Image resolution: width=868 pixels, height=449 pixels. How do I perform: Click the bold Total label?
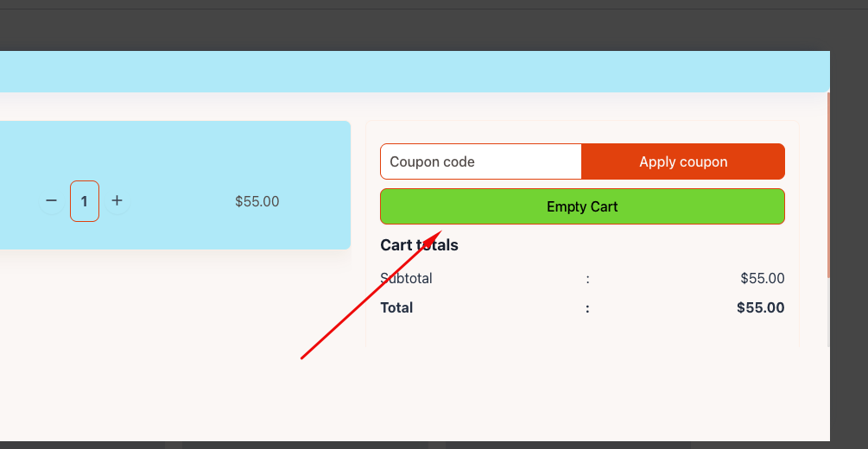tap(396, 307)
